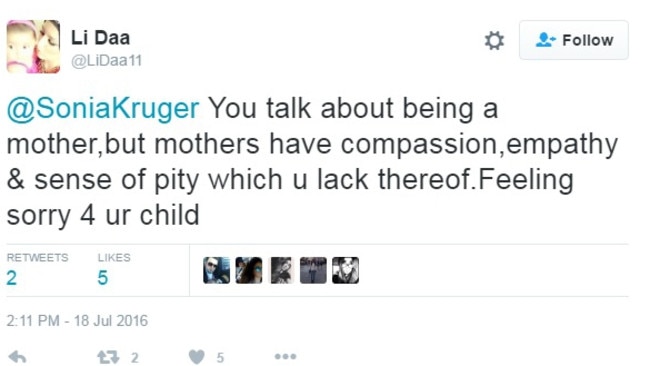Image resolution: width=650 pixels, height=366 pixels.
Task: Open the gear settings icon
Action: pos(494,41)
